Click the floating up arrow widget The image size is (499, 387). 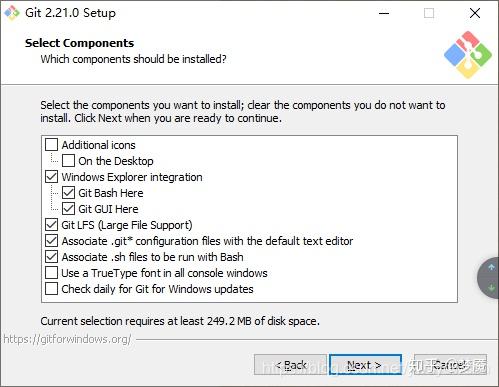coord(491,267)
